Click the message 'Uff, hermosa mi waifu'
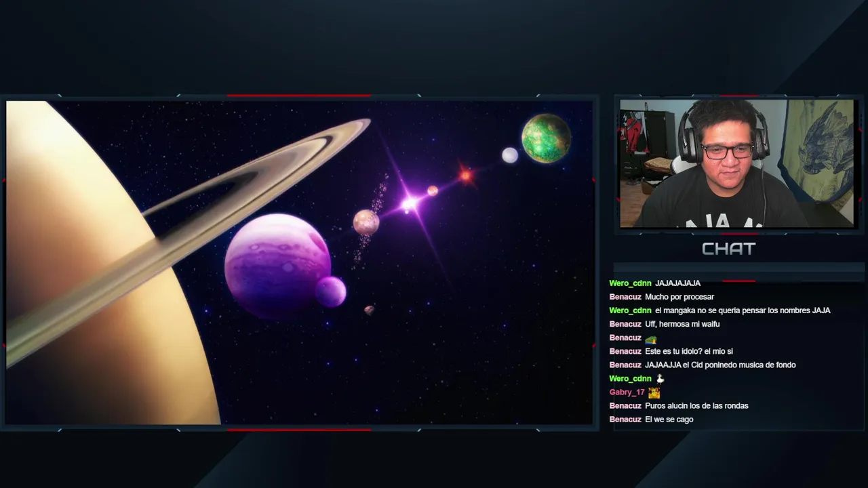 (682, 324)
